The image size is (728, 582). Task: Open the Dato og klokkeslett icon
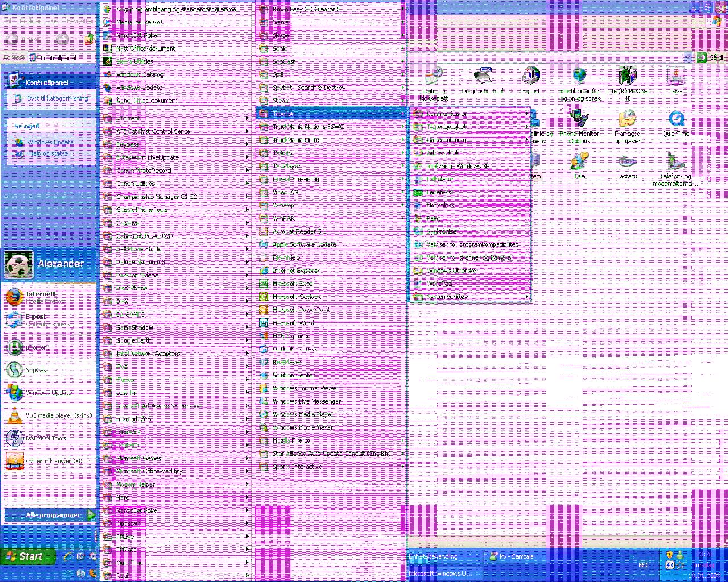point(434,84)
